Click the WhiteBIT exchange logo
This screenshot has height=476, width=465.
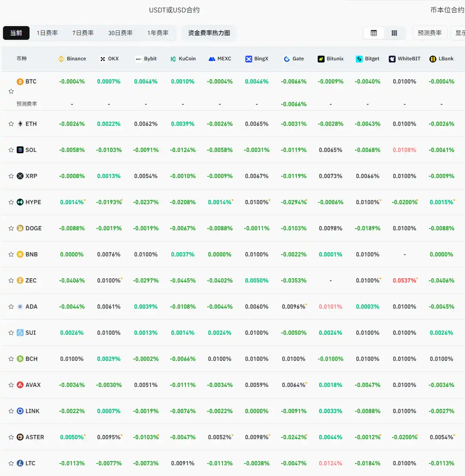(391, 59)
